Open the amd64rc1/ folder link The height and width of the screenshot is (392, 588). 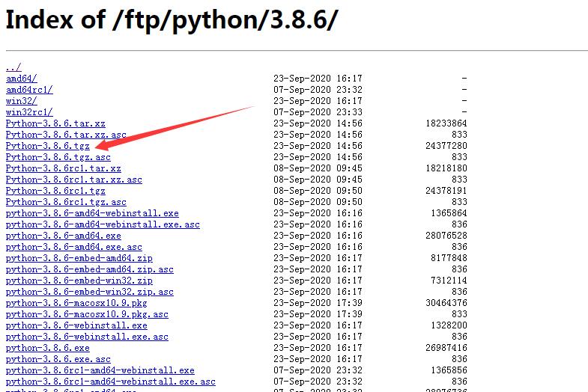(x=29, y=90)
